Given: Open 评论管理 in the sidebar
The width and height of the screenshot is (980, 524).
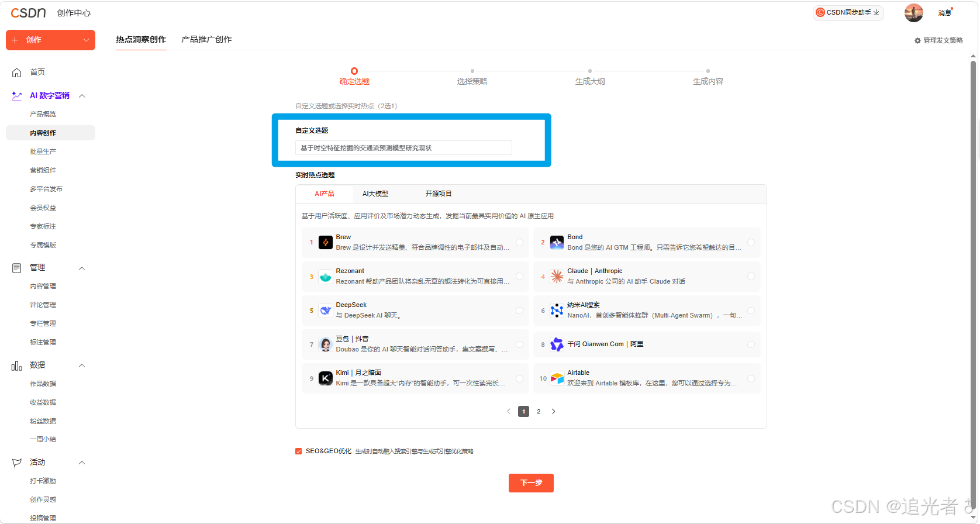Looking at the screenshot, I should point(43,305).
